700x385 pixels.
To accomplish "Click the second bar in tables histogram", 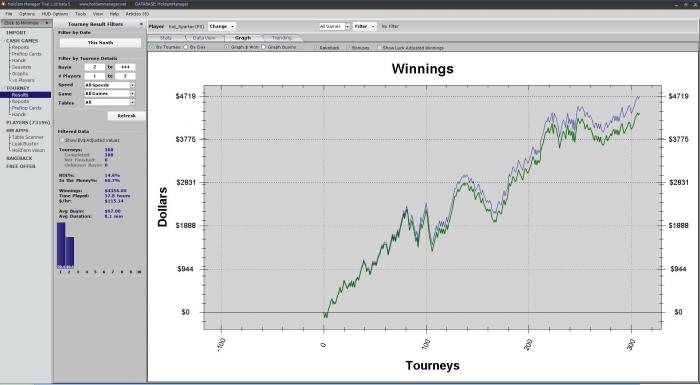I will click(x=70, y=252).
